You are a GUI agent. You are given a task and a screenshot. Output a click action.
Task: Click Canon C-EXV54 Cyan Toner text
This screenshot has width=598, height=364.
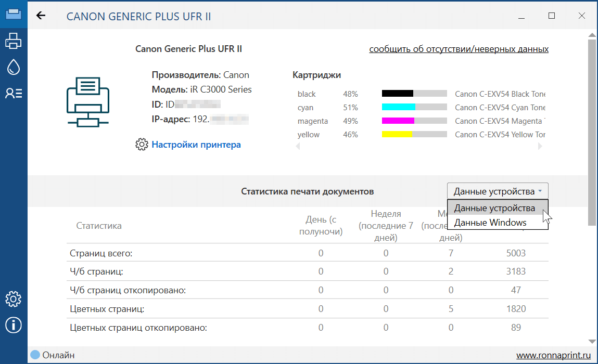(500, 108)
